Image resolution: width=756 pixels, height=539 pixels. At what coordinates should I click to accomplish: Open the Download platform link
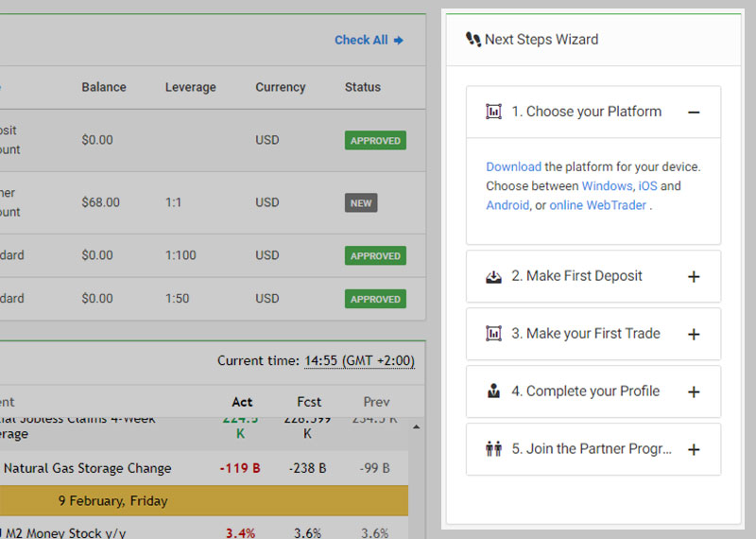(513, 166)
